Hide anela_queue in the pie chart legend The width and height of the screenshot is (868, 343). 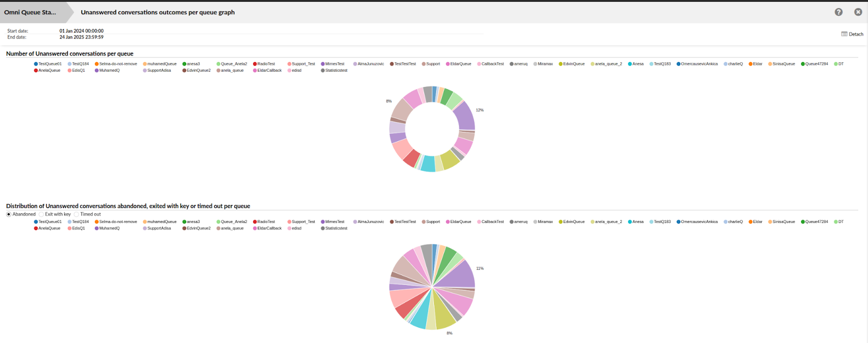click(x=230, y=228)
